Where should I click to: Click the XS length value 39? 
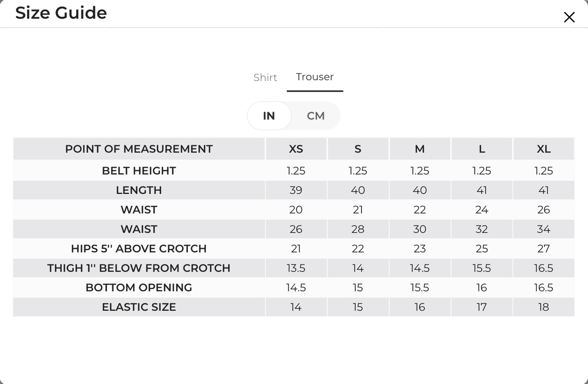tap(296, 190)
